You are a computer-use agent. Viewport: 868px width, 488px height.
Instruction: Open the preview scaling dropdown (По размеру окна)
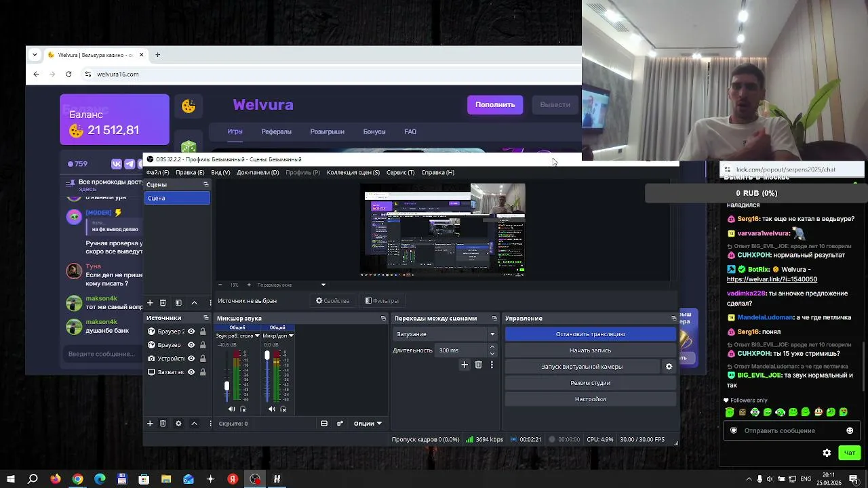pyautogui.click(x=292, y=285)
